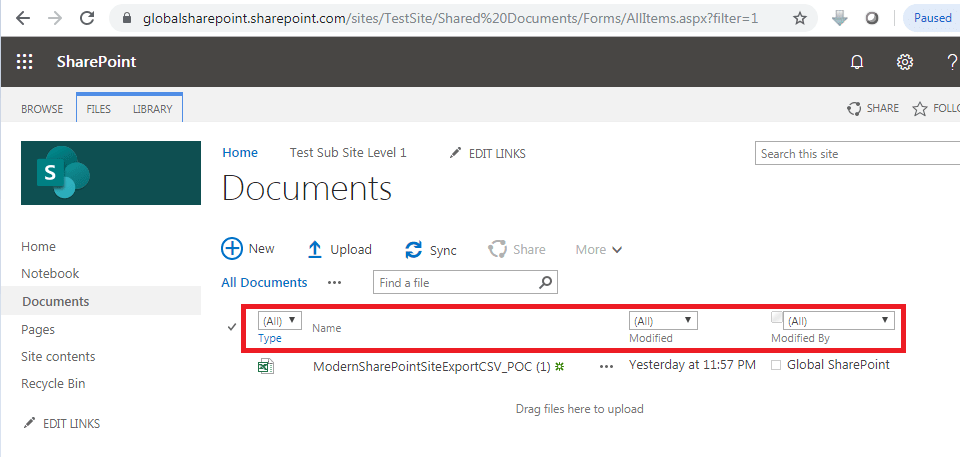The height and width of the screenshot is (457, 960).
Task: Click the browser forward arrow
Action: click(55, 18)
